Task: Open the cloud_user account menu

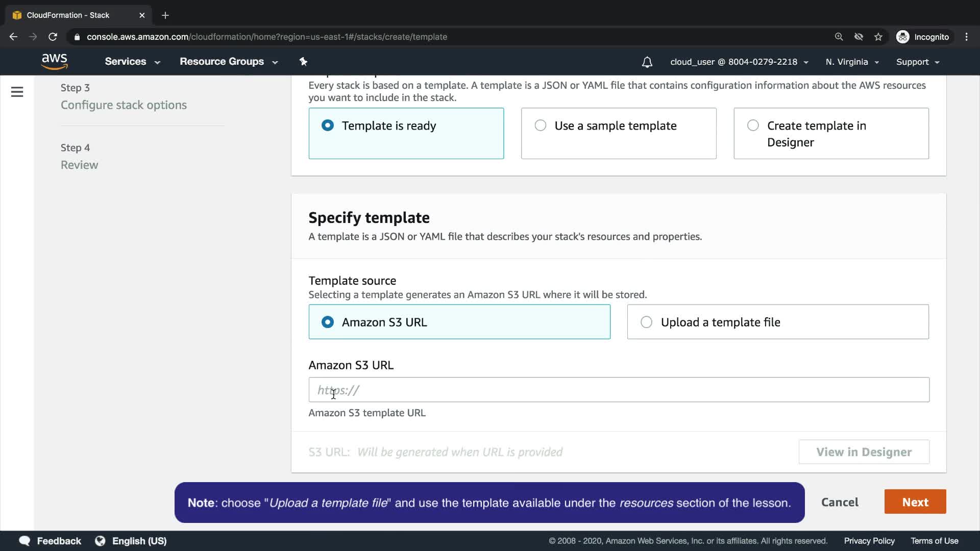Action: click(739, 62)
